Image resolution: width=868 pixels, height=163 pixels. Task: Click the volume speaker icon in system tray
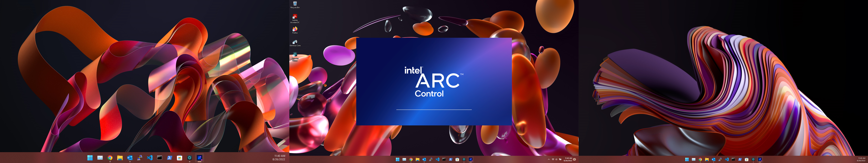pyautogui.click(x=557, y=159)
